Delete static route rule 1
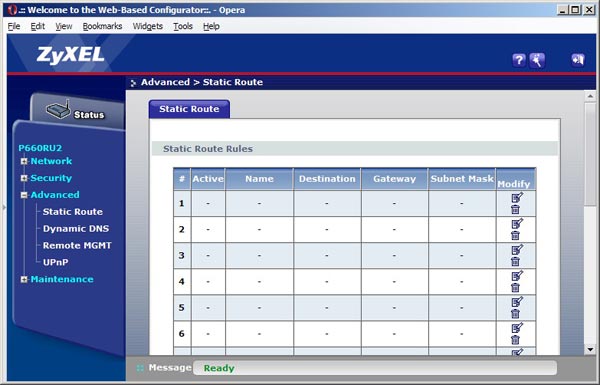600x385 pixels. [515, 209]
